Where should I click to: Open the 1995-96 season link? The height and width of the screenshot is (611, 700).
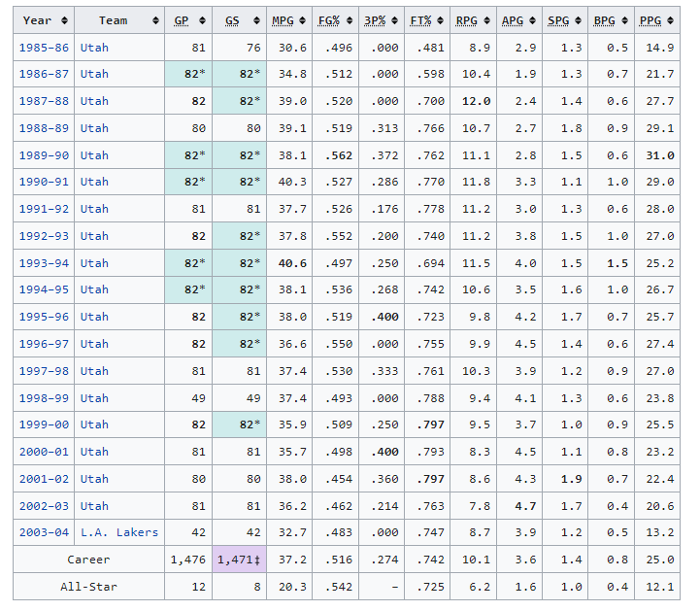click(44, 317)
